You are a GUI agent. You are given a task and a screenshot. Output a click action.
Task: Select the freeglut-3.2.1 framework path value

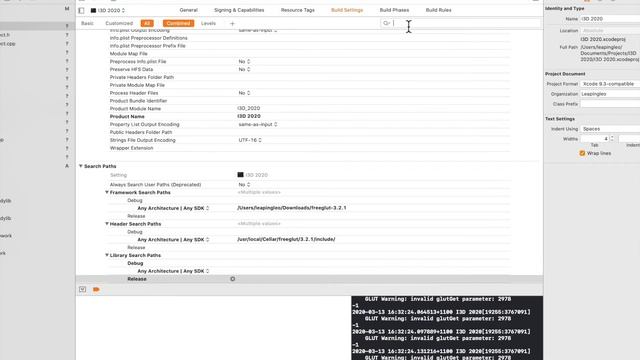coord(291,208)
